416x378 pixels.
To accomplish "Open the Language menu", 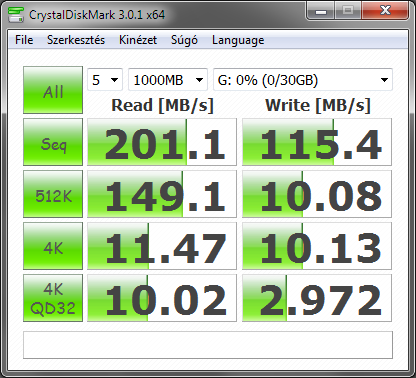I will pyautogui.click(x=238, y=40).
